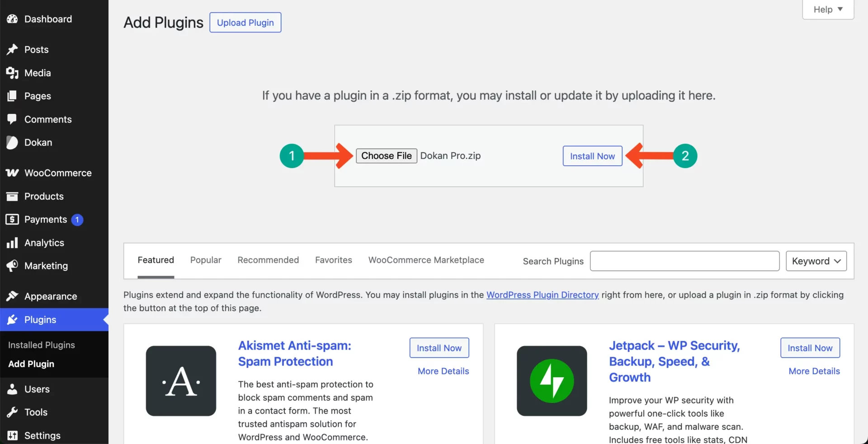Install the Akismet Anti-spam plugin

[x=439, y=348]
